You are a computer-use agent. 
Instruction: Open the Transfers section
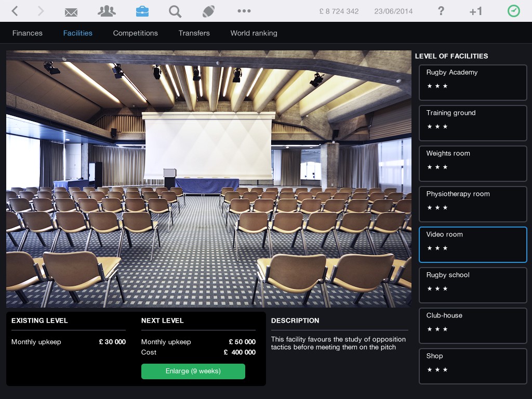(x=194, y=33)
